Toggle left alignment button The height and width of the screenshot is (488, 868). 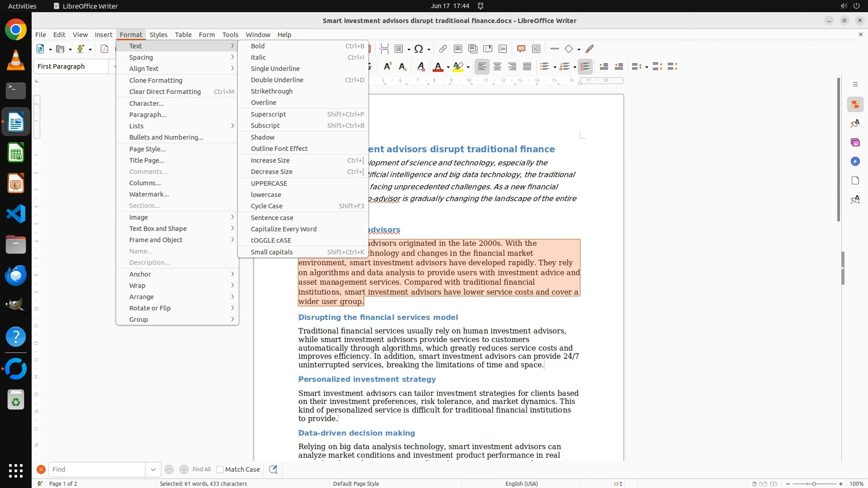click(482, 67)
